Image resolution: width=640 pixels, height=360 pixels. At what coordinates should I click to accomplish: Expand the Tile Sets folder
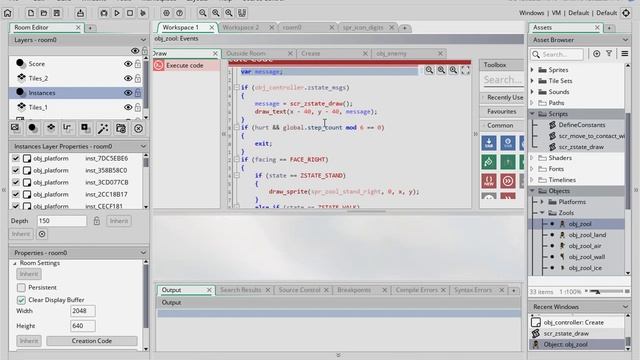532,81
